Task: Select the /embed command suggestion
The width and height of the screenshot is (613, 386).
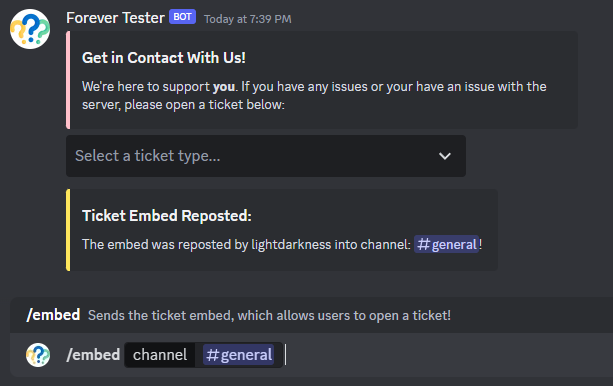Action: click(x=311, y=315)
